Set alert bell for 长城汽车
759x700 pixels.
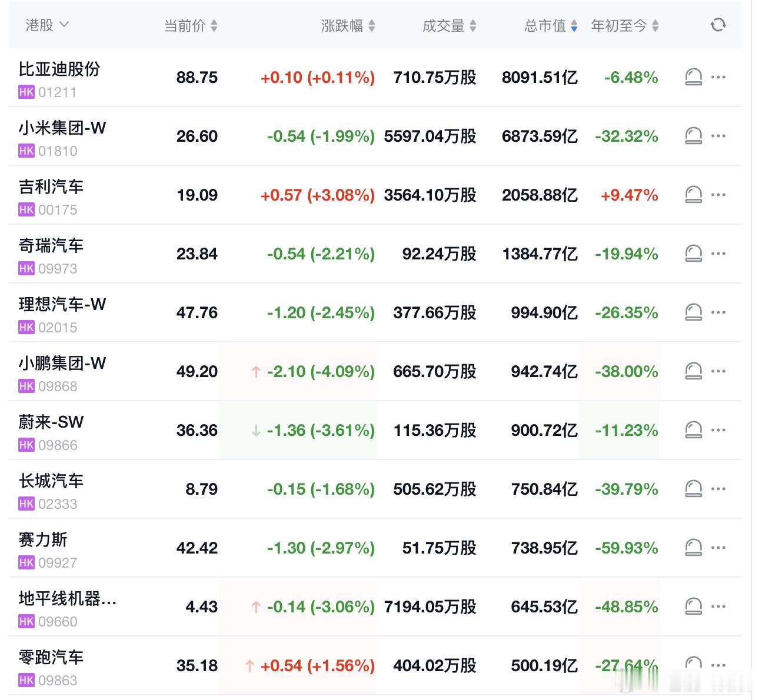pyautogui.click(x=694, y=489)
